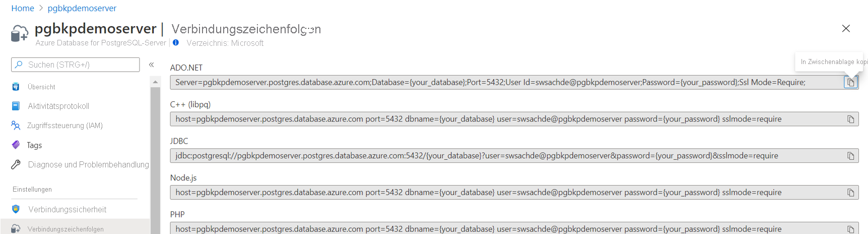Screen dimensions: 868x234
Task: Click the purple Tags icon
Action: pyautogui.click(x=16, y=145)
